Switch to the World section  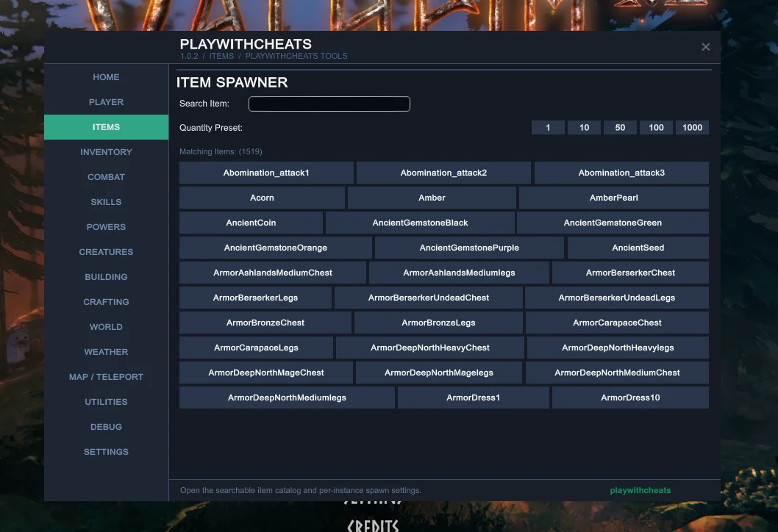pos(106,327)
